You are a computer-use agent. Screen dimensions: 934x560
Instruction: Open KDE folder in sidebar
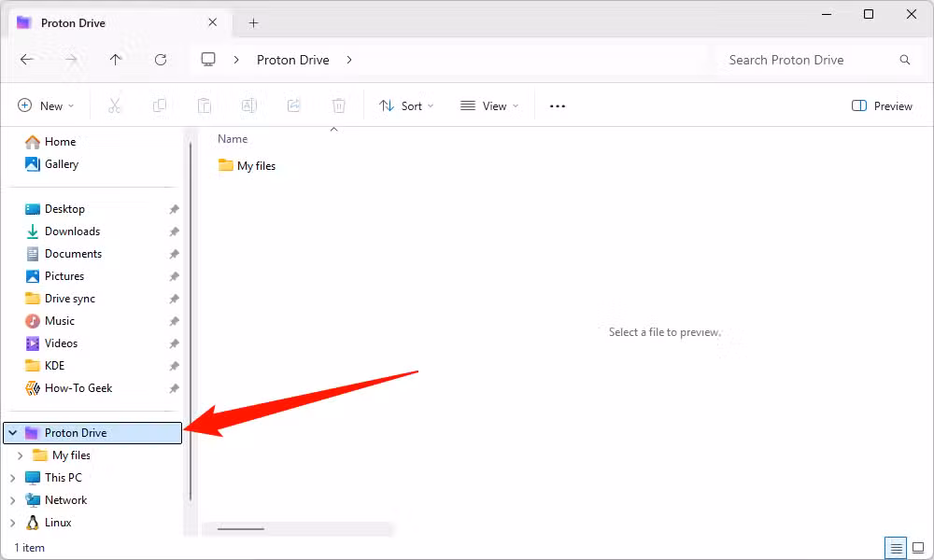(x=54, y=365)
